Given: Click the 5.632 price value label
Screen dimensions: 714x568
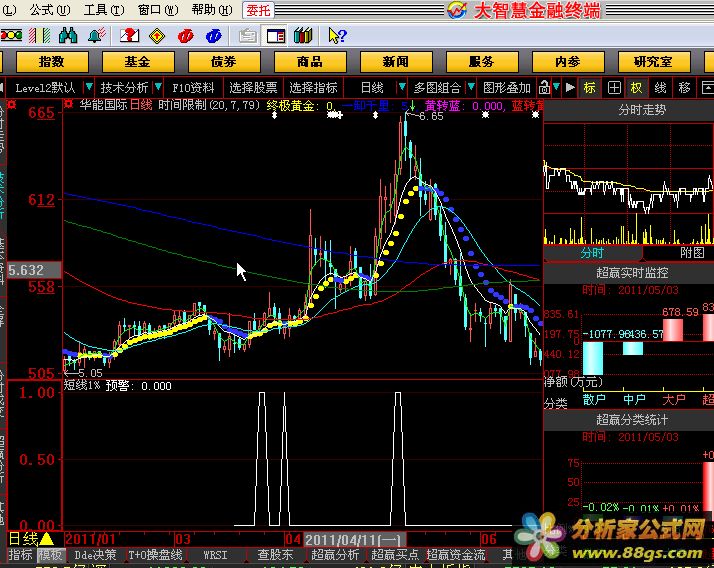Looking at the screenshot, I should (x=34, y=270).
